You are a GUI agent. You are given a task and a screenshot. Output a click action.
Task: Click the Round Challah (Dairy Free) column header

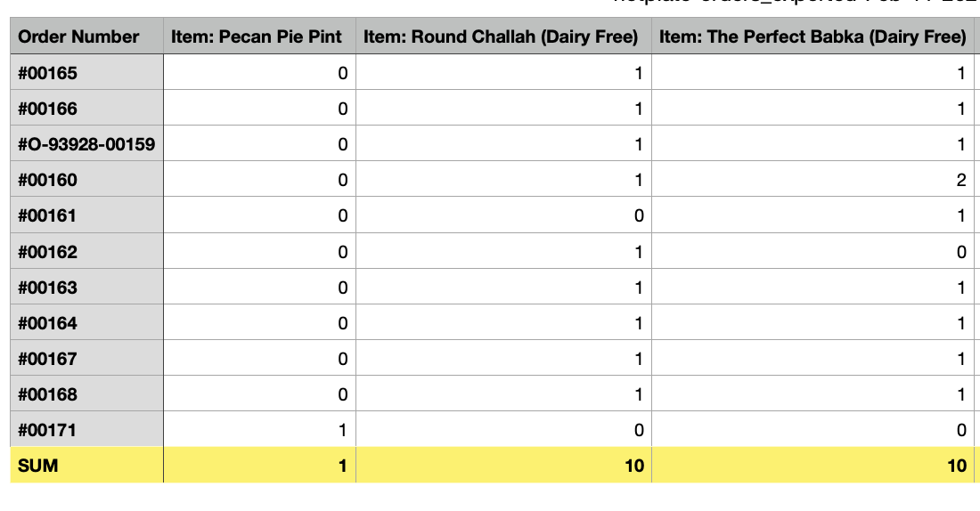(x=501, y=37)
